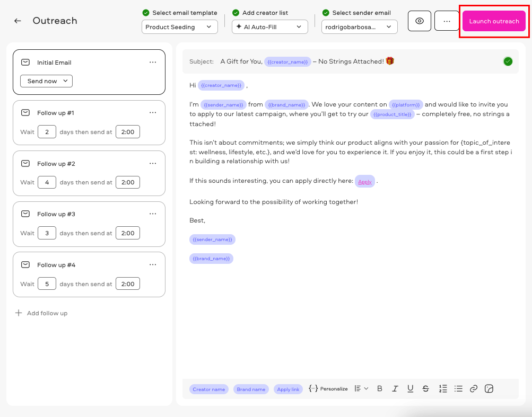Insert Apply link variable chip
The image size is (532, 417).
point(288,389)
